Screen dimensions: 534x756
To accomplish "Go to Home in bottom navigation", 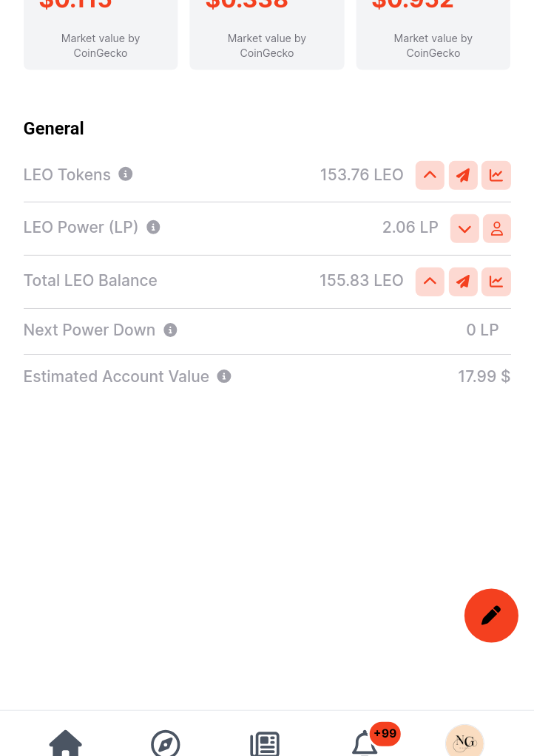I will (66, 743).
